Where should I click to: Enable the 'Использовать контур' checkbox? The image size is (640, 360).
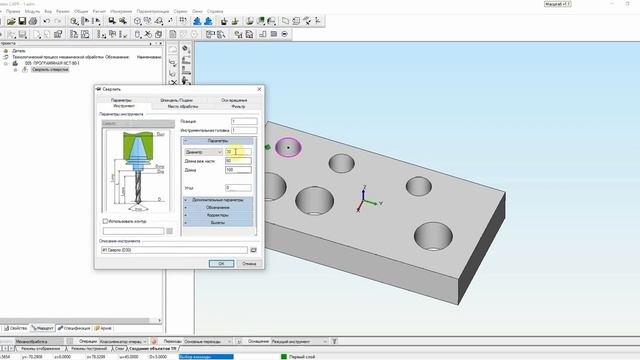105,221
